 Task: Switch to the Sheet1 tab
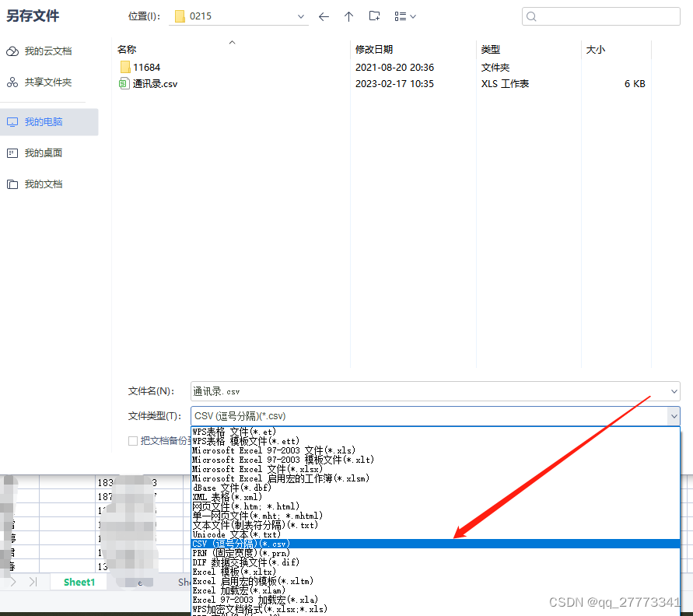coord(78,581)
